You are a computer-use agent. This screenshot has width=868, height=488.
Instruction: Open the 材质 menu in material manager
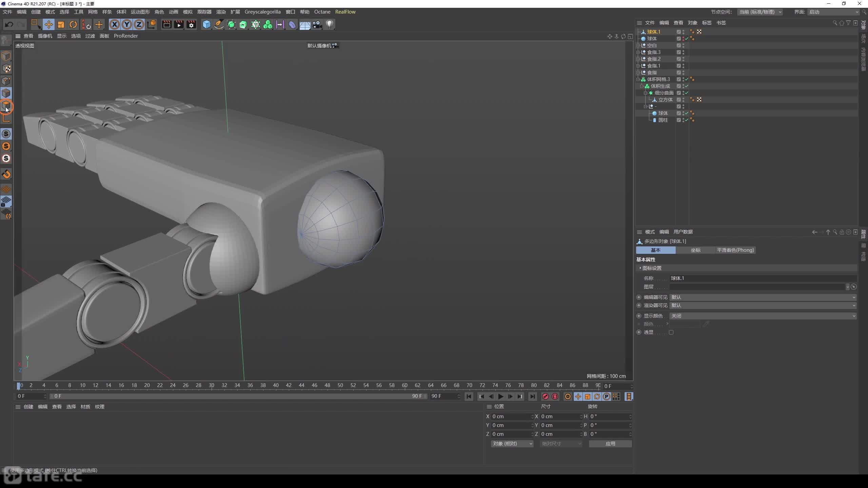[x=85, y=407]
